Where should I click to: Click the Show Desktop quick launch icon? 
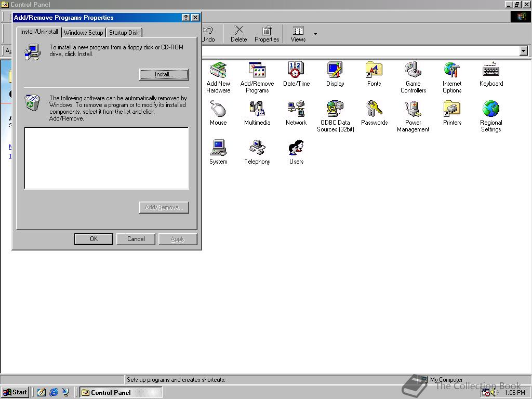42,393
